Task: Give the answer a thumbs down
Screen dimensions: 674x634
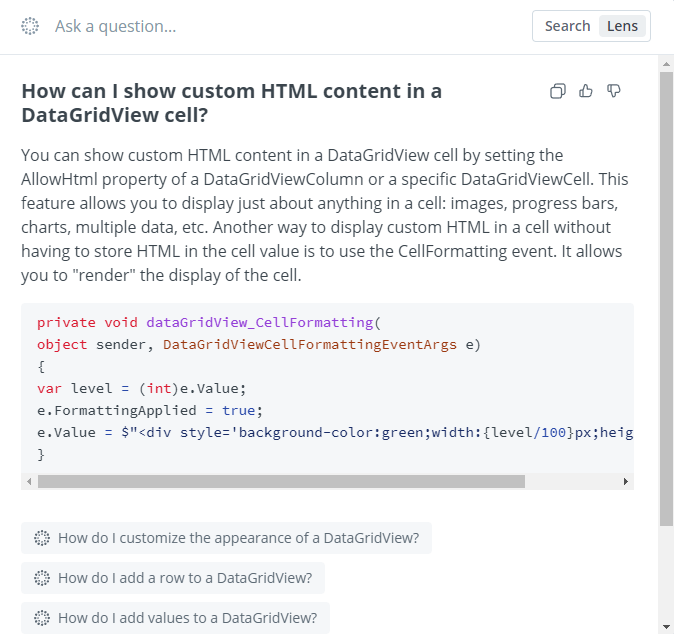Action: [614, 91]
